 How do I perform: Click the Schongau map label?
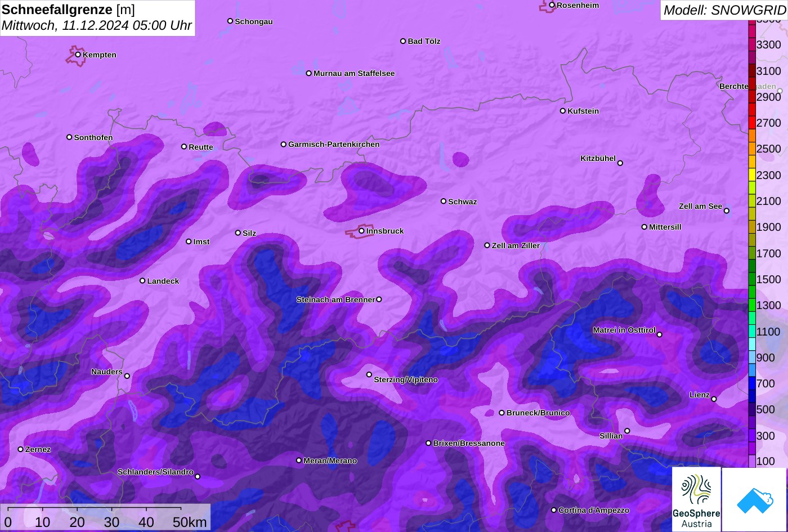point(254,22)
